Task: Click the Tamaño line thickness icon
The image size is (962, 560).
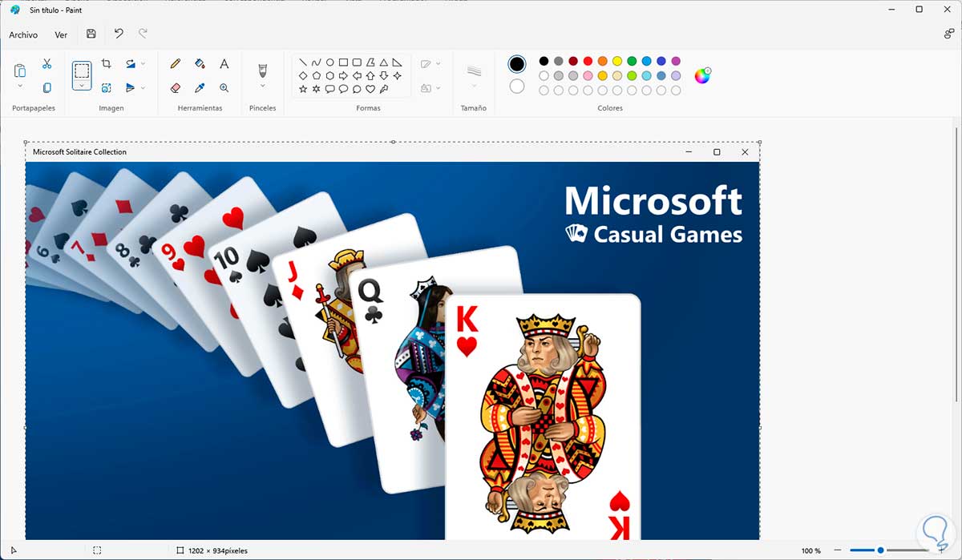Action: pyautogui.click(x=474, y=71)
